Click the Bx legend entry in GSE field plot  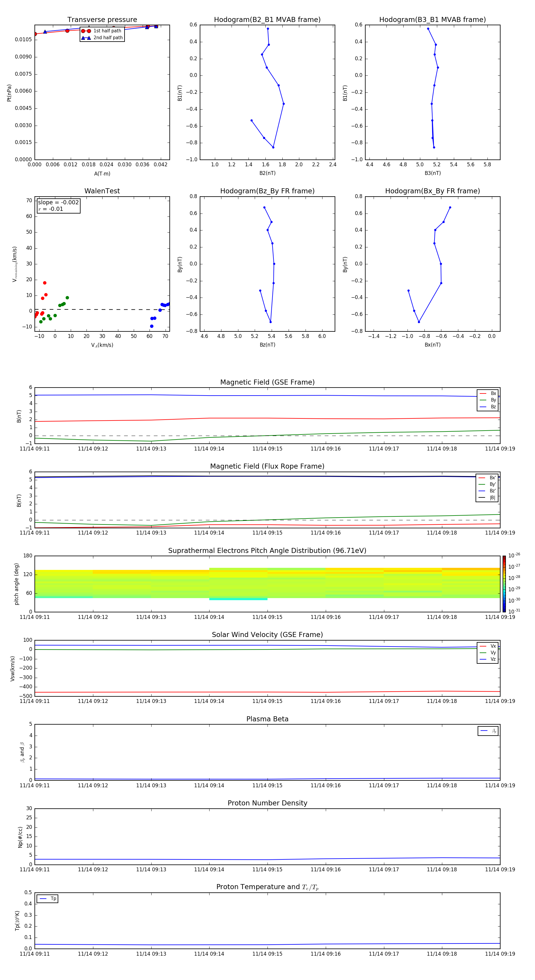(x=488, y=393)
